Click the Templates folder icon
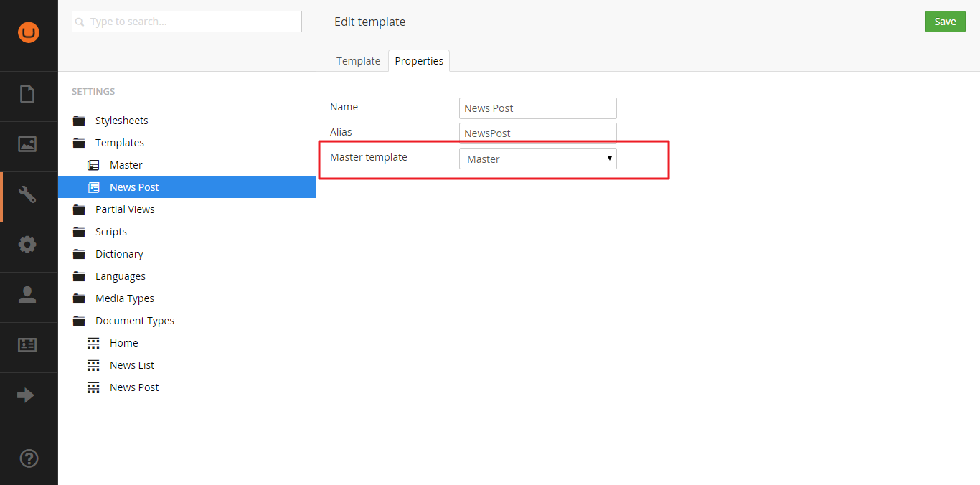The width and height of the screenshot is (980, 485). [x=79, y=143]
